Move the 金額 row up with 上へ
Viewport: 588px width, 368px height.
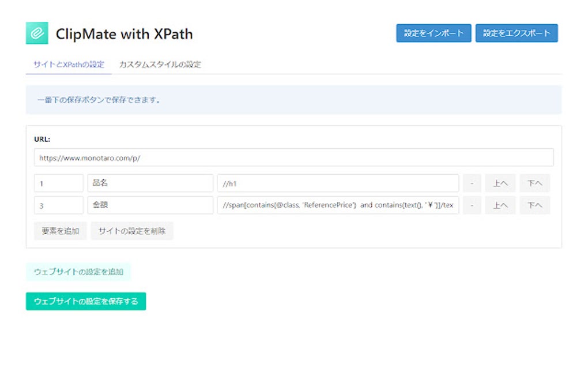pos(502,205)
